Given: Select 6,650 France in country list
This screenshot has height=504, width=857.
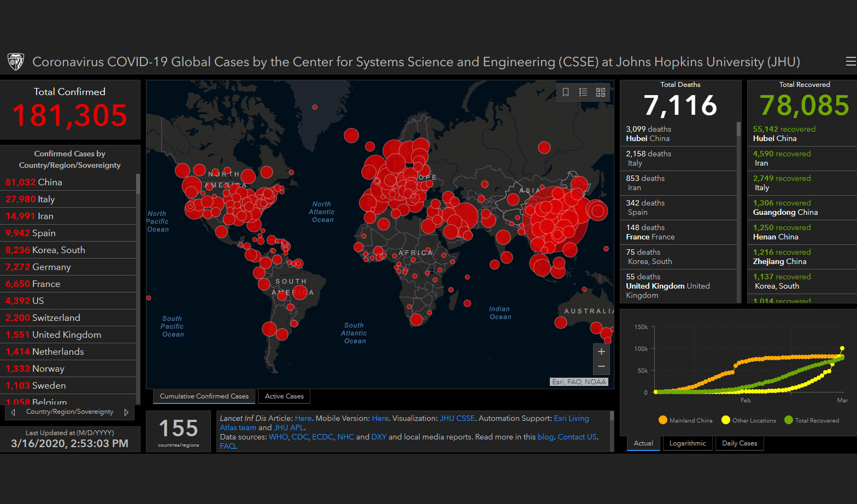Looking at the screenshot, I should pyautogui.click(x=68, y=284).
